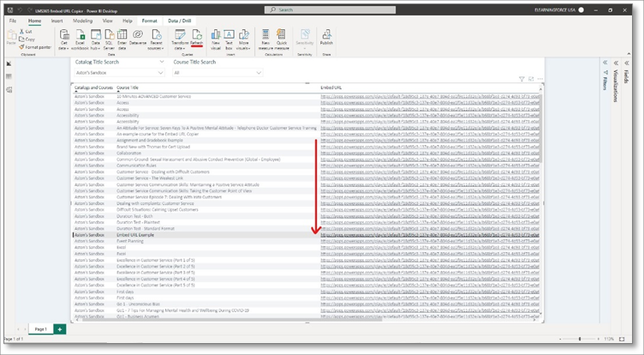Select the SQL Server data source
This screenshot has height=355, width=644.
tap(110, 38)
